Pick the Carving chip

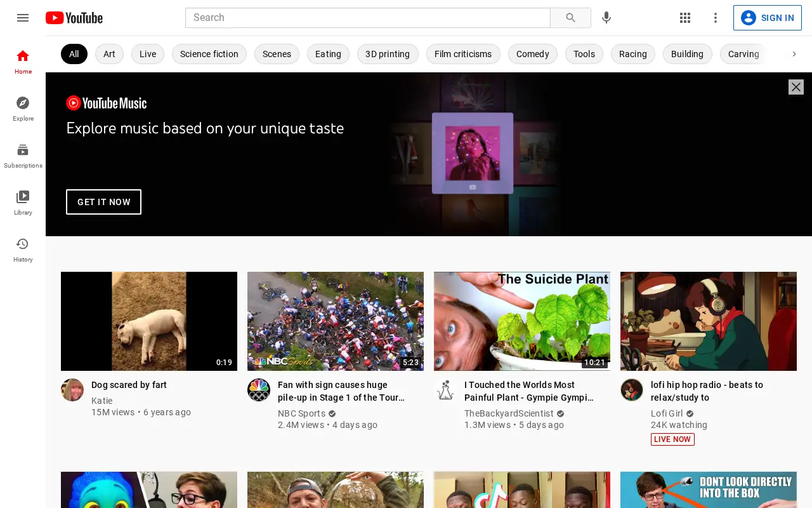[x=743, y=54]
